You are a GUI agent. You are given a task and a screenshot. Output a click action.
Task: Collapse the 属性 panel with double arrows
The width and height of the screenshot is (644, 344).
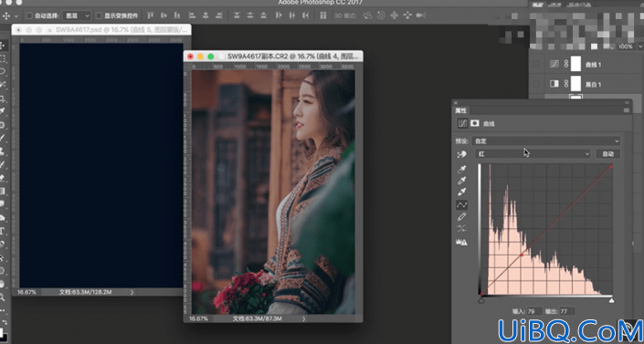click(x=627, y=102)
